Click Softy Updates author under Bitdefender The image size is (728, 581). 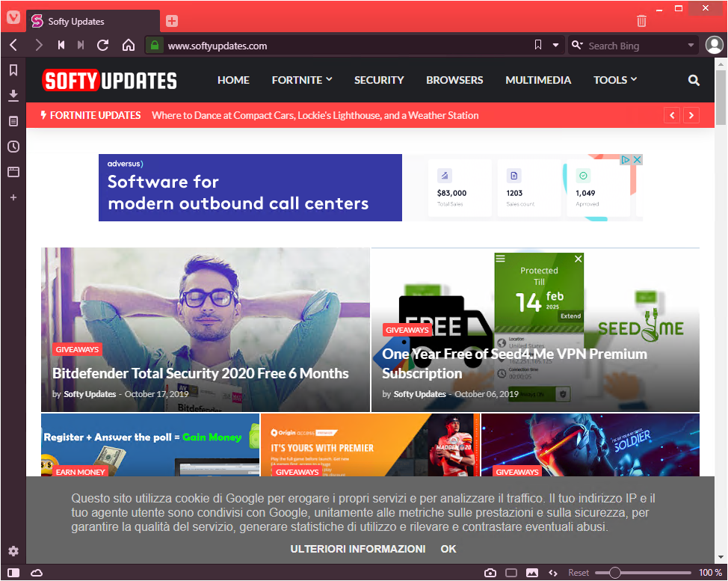(90, 394)
